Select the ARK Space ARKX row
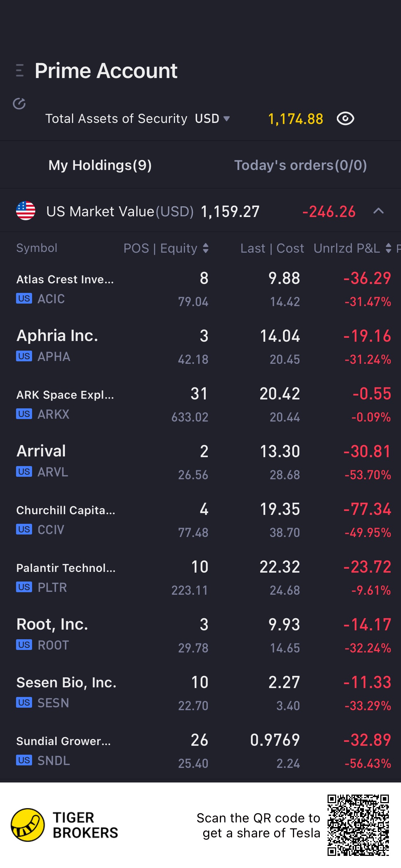Image resolution: width=401 pixels, height=868 pixels. click(200, 404)
